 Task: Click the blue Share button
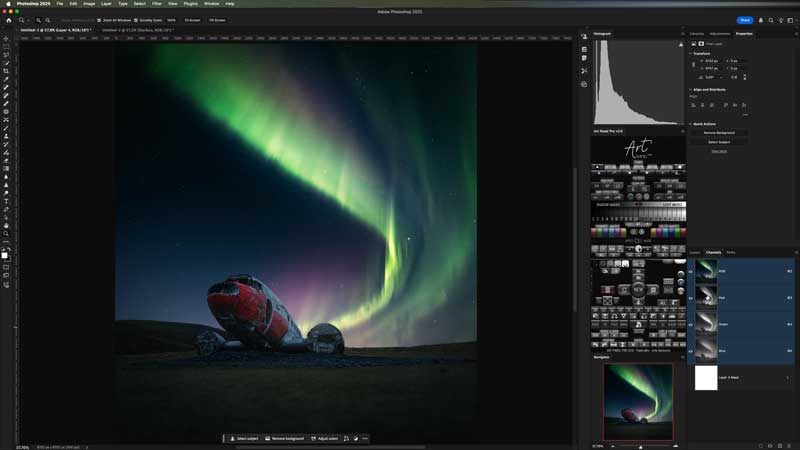tap(745, 20)
